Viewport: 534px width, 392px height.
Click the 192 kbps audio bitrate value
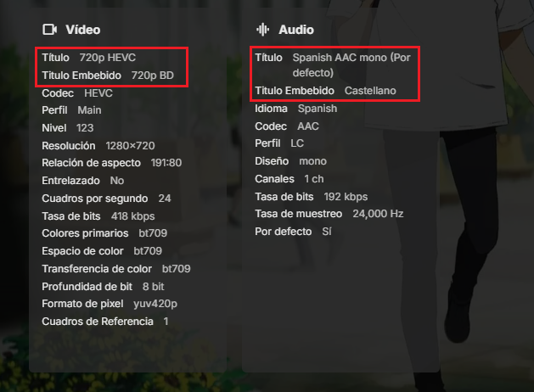click(344, 197)
